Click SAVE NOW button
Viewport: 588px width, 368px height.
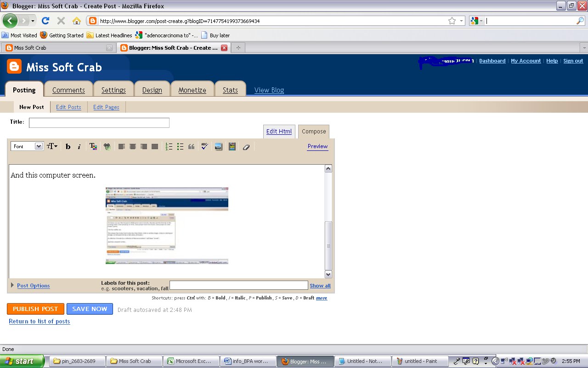(x=90, y=309)
